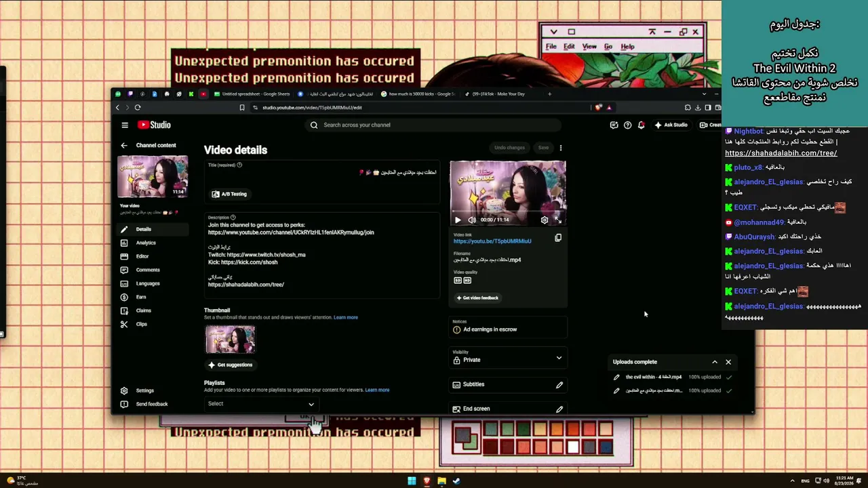Open the three-dot options menu beside Save
868x488 pixels.
(560, 148)
